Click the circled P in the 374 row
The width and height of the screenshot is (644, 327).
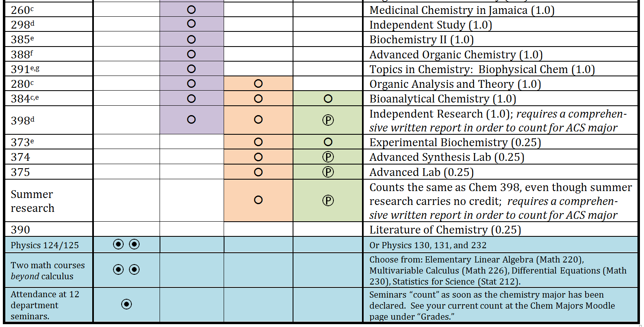pos(328,157)
